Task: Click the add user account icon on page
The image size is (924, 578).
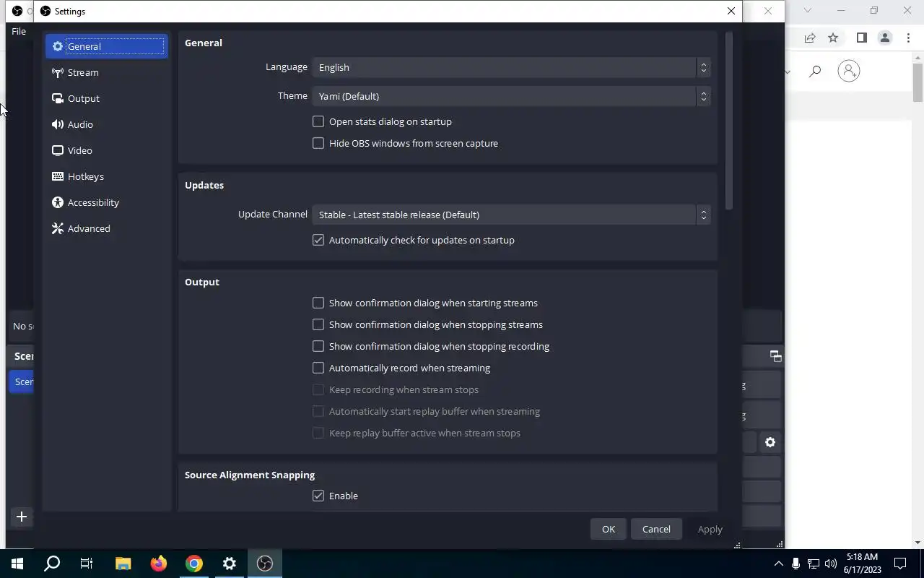Action: tap(849, 71)
